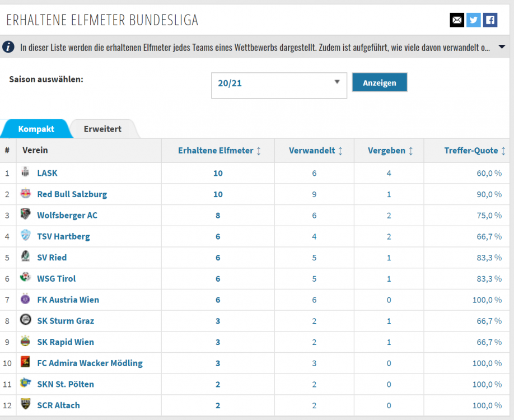Open the WSG Tirol link
The width and height of the screenshot is (514, 420).
[57, 279]
